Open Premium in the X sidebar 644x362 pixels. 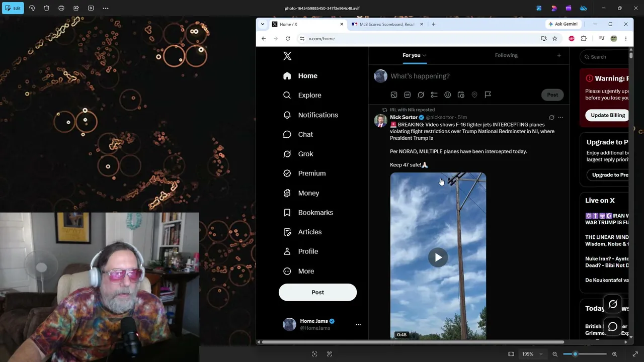click(x=304, y=173)
